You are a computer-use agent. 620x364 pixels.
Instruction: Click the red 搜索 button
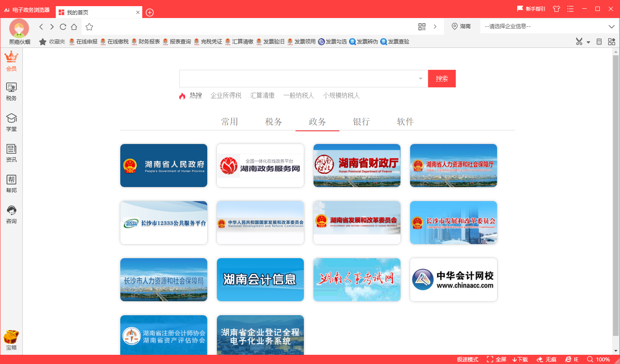pos(442,79)
